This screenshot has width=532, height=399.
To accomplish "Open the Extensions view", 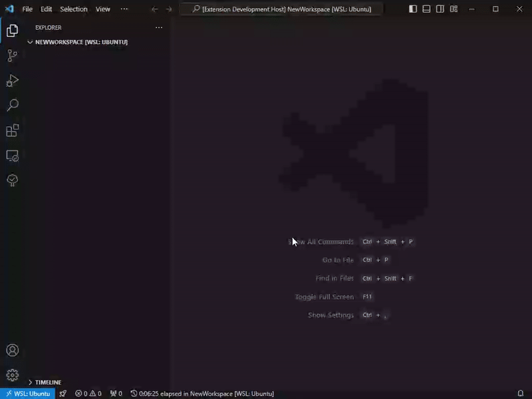I will pos(12,130).
